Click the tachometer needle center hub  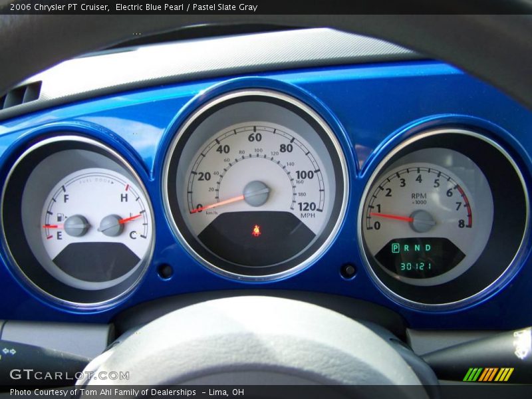pyautogui.click(x=422, y=221)
